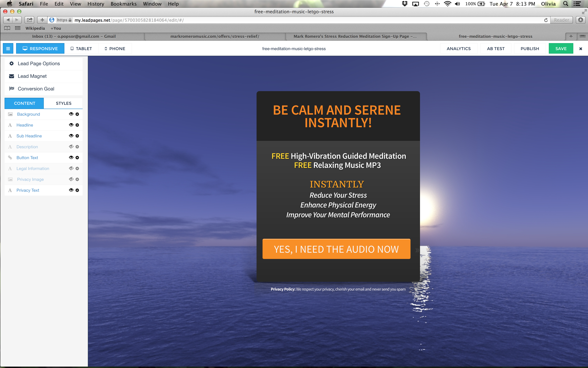
Task: Open the Safari History menu
Action: [96, 4]
